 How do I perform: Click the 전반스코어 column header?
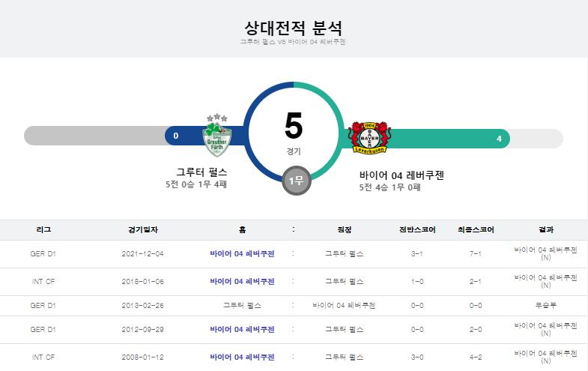[417, 229]
